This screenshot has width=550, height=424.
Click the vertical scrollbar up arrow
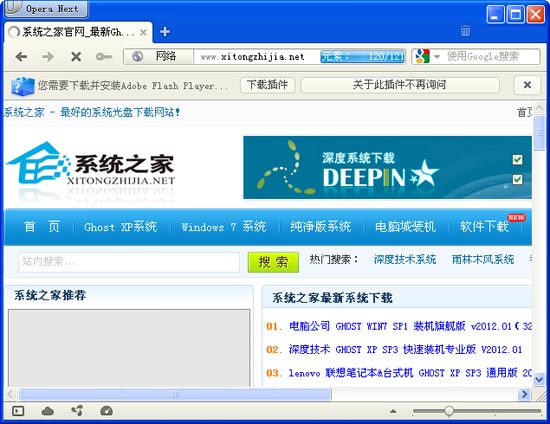click(539, 108)
